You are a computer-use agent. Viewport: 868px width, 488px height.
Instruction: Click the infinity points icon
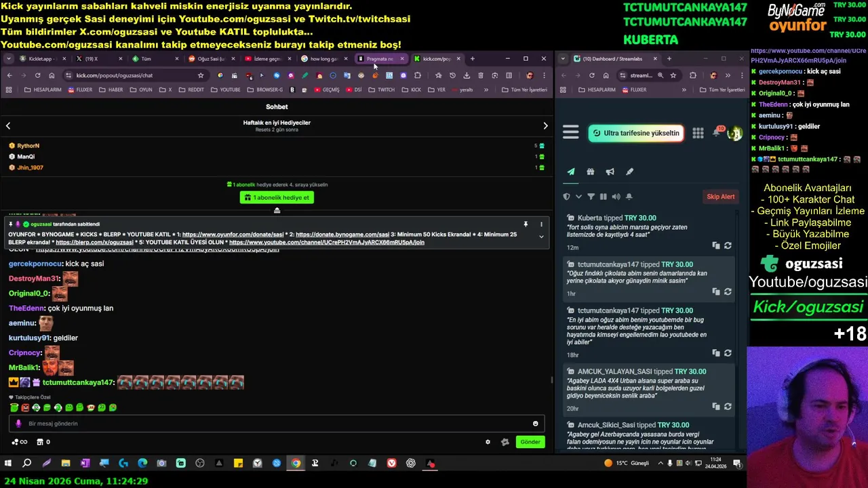tap(20, 442)
